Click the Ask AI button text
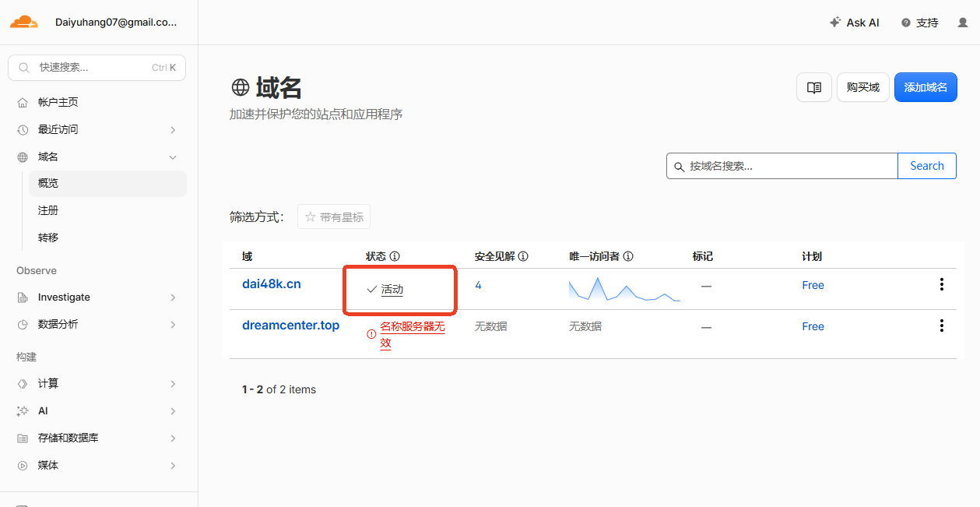This screenshot has height=507, width=980. tap(862, 23)
